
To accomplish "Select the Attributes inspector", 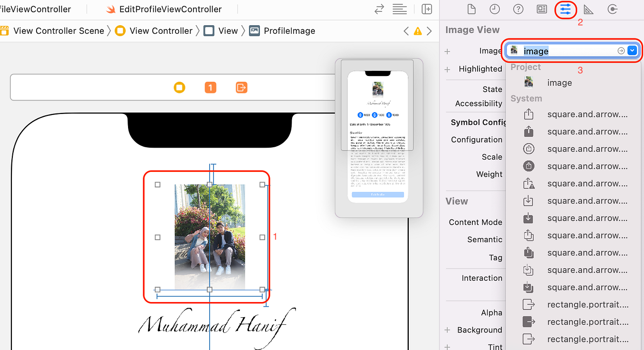I will (x=565, y=9).
